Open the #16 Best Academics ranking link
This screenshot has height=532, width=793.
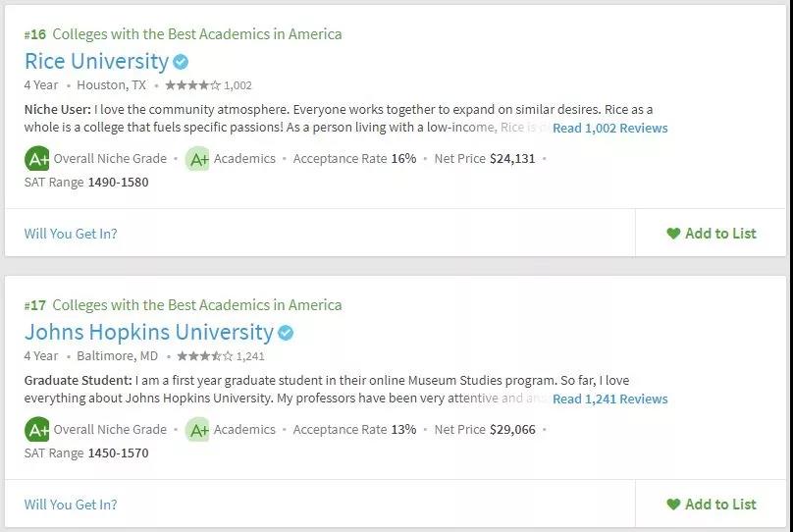click(x=184, y=34)
